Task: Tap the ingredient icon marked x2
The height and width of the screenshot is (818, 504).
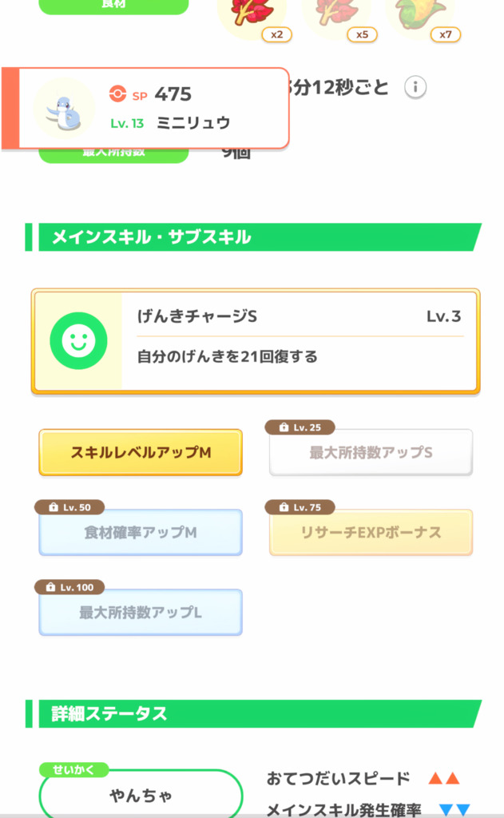Action: (252, 14)
